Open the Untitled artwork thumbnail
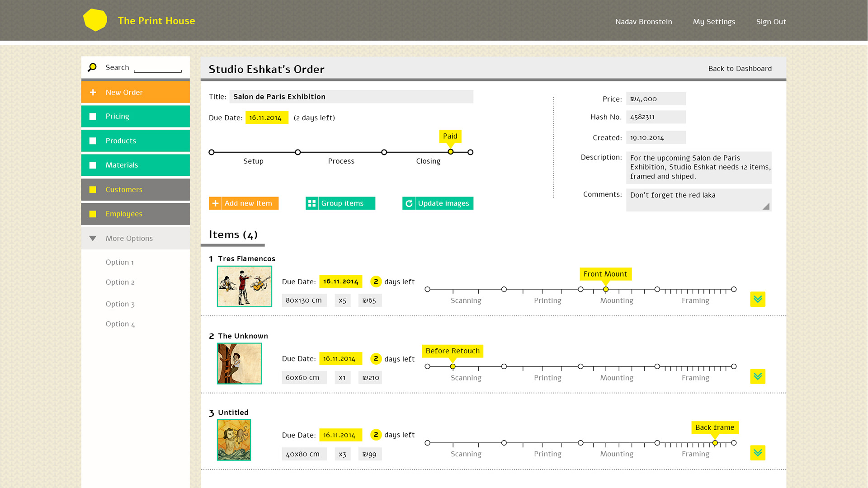 [x=234, y=440]
